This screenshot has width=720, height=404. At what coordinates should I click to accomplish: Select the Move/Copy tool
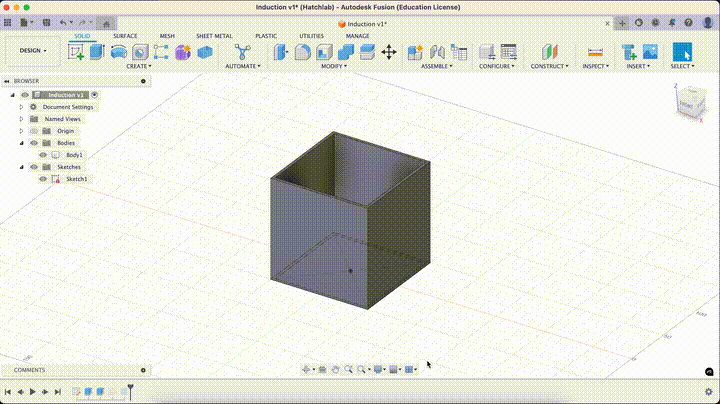[x=389, y=52]
